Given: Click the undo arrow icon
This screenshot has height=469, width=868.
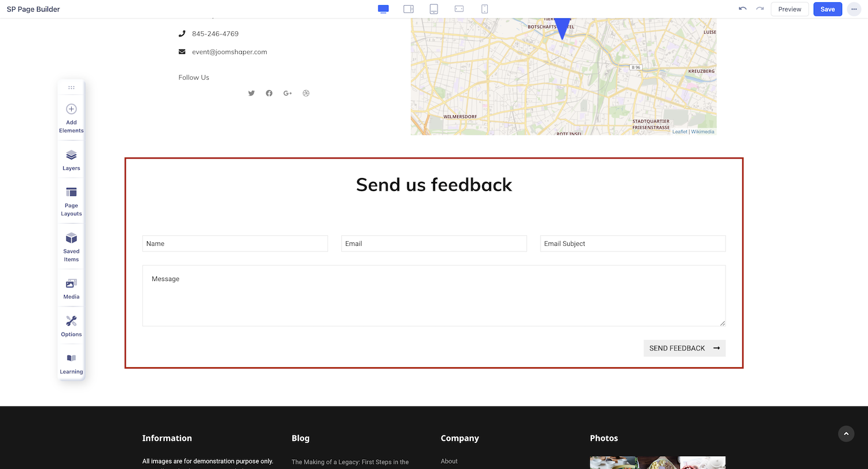Looking at the screenshot, I should [x=742, y=9].
